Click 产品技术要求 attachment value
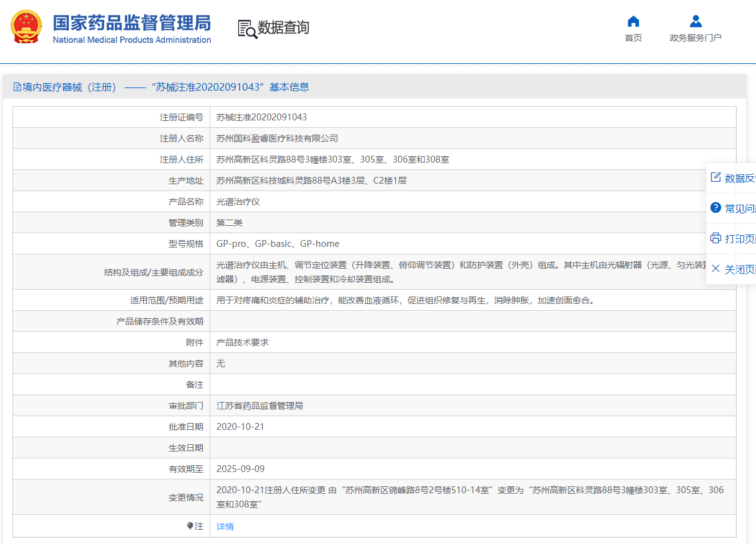Image resolution: width=756 pixels, height=544 pixels. [242, 342]
